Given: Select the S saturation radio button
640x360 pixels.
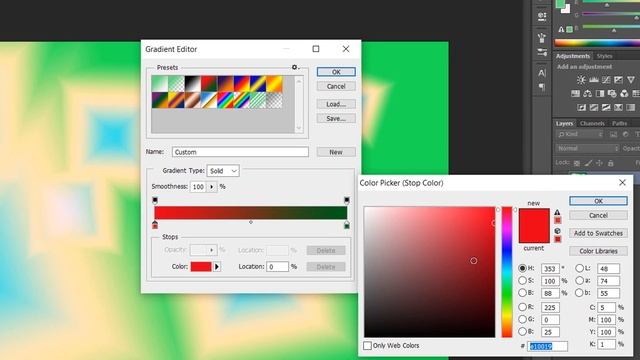Looking at the screenshot, I should 522,281.
